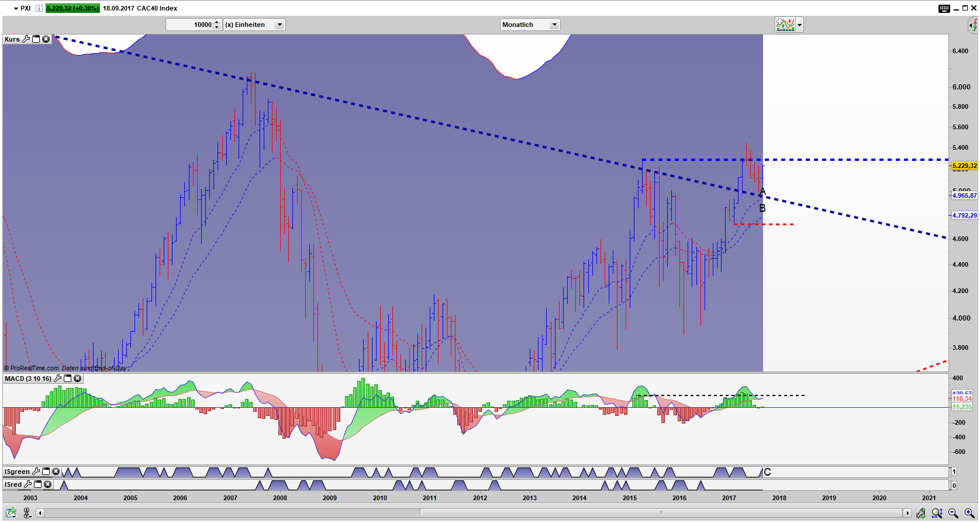Click the instrument info icon beside PXI
Image resolution: width=980 pixels, height=523 pixels.
point(39,8)
